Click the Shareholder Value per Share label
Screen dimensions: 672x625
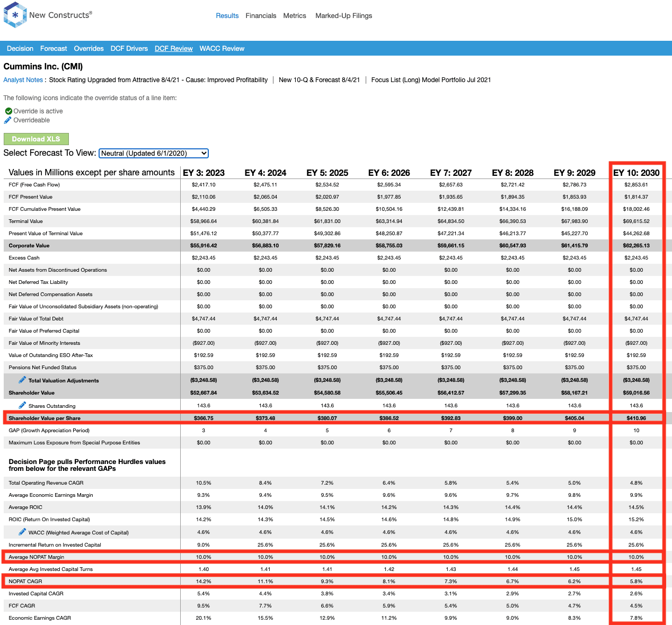click(x=45, y=418)
